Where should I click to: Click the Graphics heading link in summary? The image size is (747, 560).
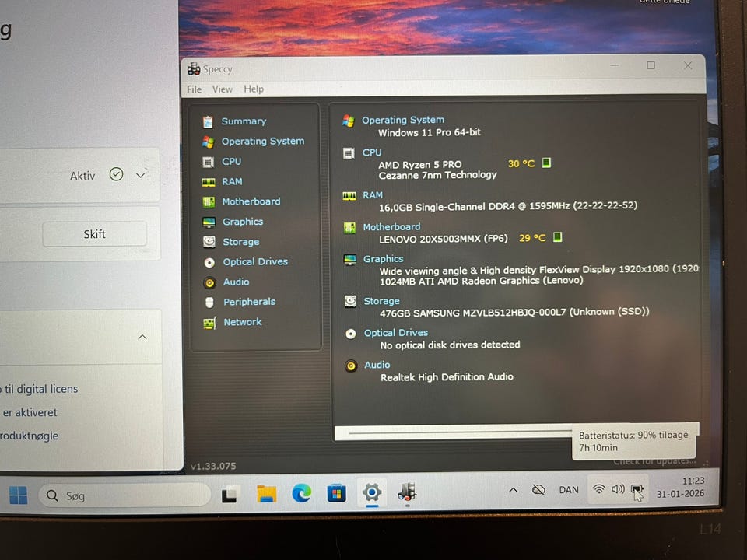(x=383, y=258)
